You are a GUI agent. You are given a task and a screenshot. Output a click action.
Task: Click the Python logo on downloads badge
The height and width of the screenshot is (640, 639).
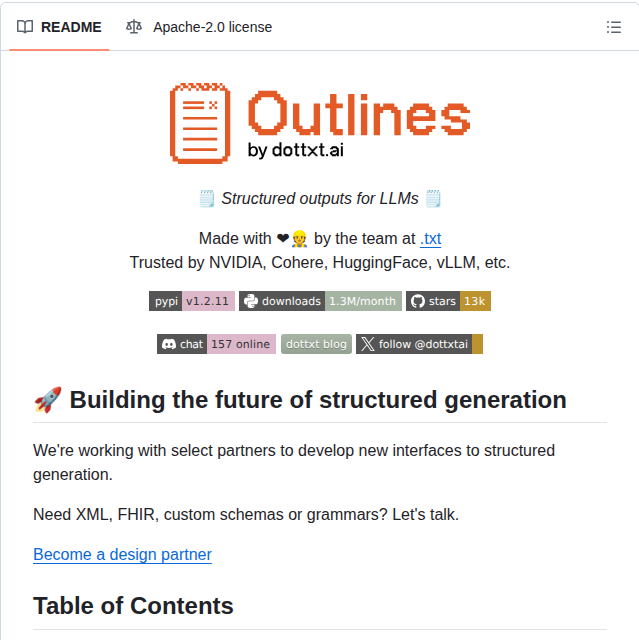pos(250,301)
